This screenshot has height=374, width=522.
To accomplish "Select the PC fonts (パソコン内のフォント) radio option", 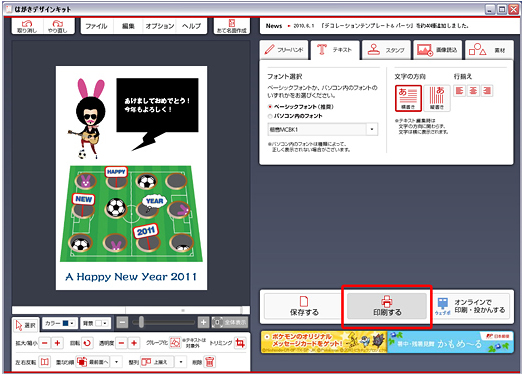I will (x=270, y=116).
